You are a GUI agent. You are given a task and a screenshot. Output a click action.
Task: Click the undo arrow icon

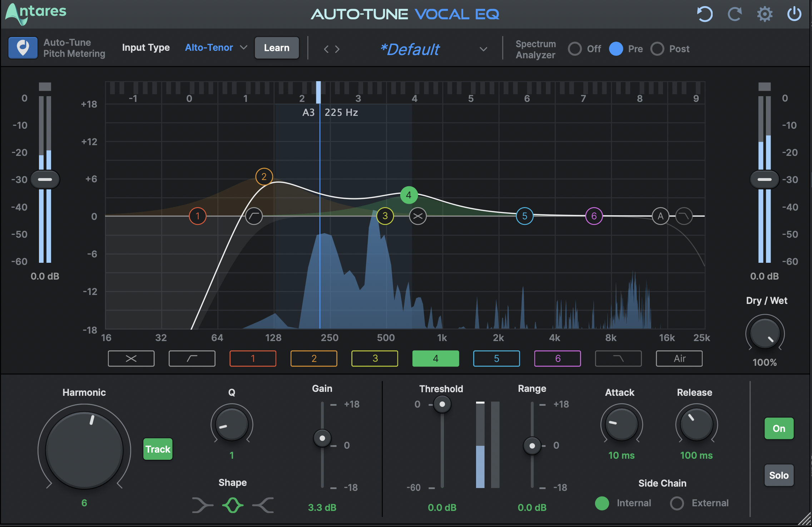click(x=704, y=14)
